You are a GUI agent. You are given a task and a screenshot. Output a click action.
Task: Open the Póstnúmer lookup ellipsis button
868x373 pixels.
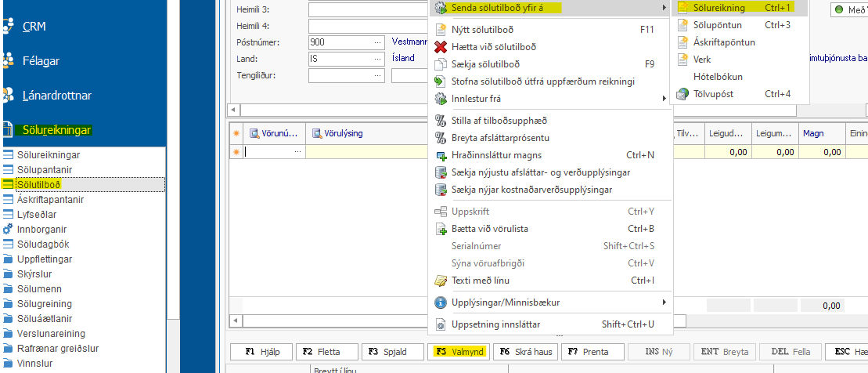(378, 42)
